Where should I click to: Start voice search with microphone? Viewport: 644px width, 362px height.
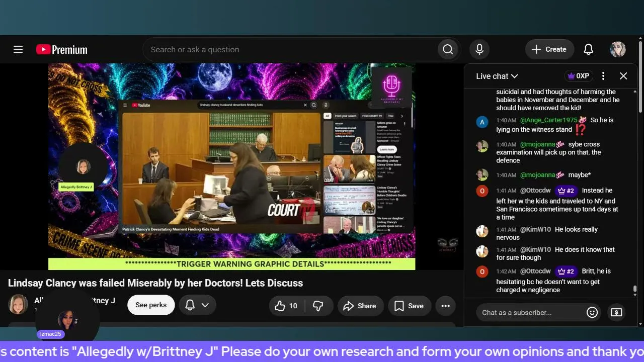479,49
